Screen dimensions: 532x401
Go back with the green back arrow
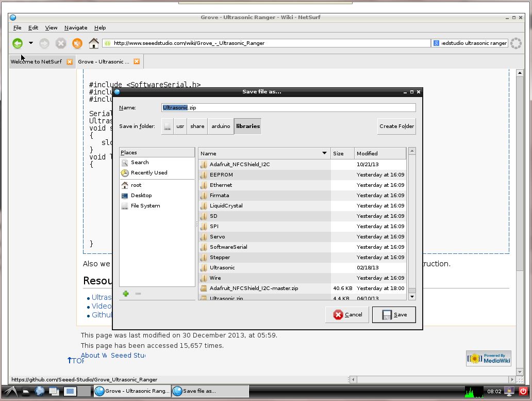click(x=18, y=43)
